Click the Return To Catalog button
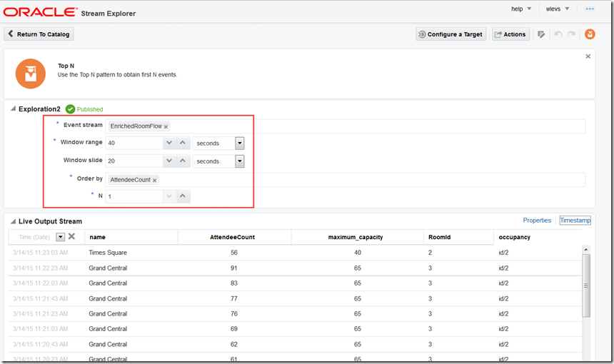Screen dimensions: 614x364 (39, 34)
